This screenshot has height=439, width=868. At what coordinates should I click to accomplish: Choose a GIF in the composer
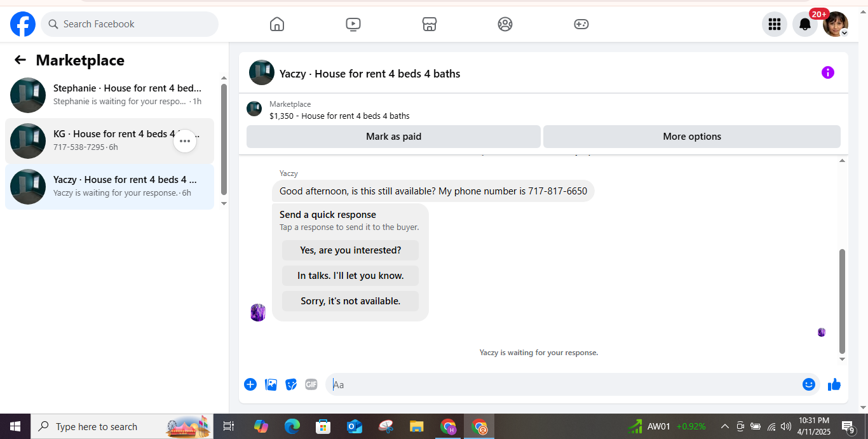[311, 384]
